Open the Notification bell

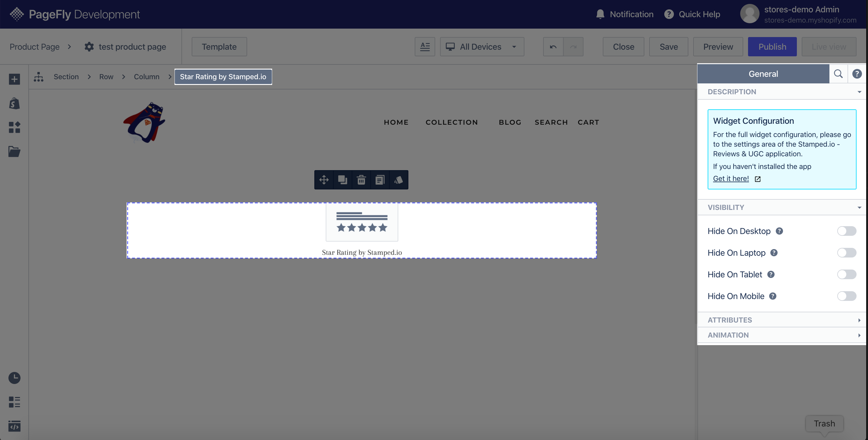(600, 14)
